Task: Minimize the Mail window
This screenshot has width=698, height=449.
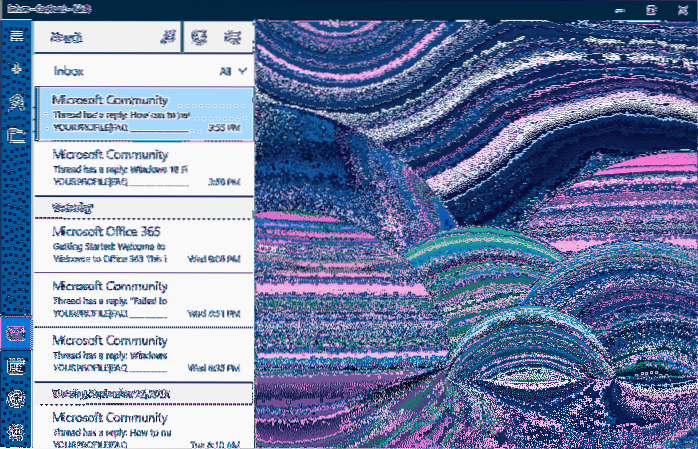Action: point(620,10)
